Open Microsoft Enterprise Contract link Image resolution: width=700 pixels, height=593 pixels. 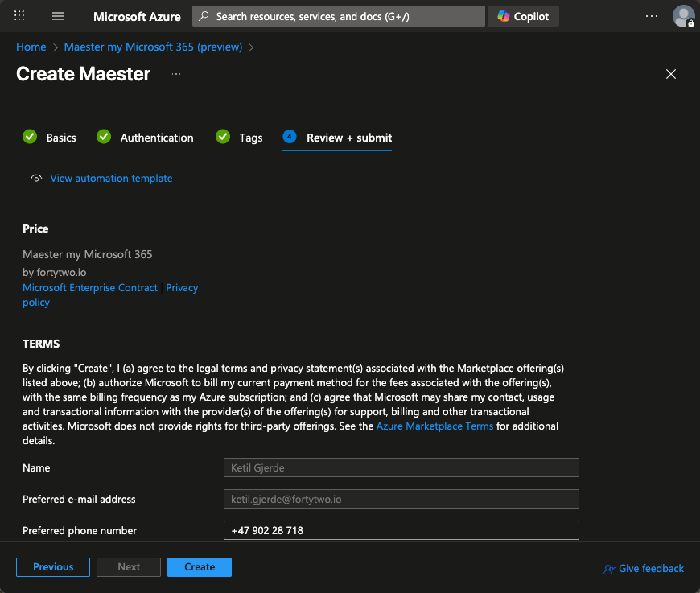[x=90, y=287]
